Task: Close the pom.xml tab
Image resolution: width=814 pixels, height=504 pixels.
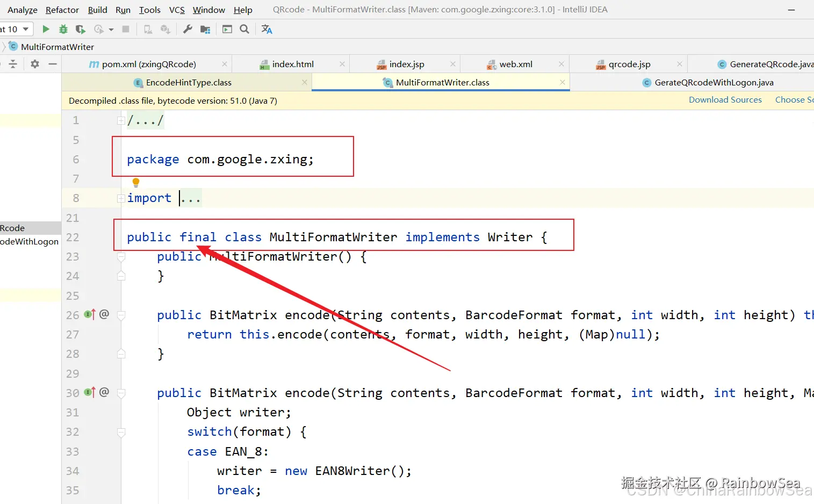Action: point(225,64)
